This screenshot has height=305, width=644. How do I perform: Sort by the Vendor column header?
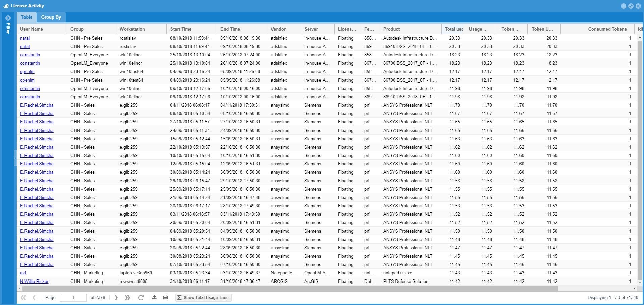(278, 29)
